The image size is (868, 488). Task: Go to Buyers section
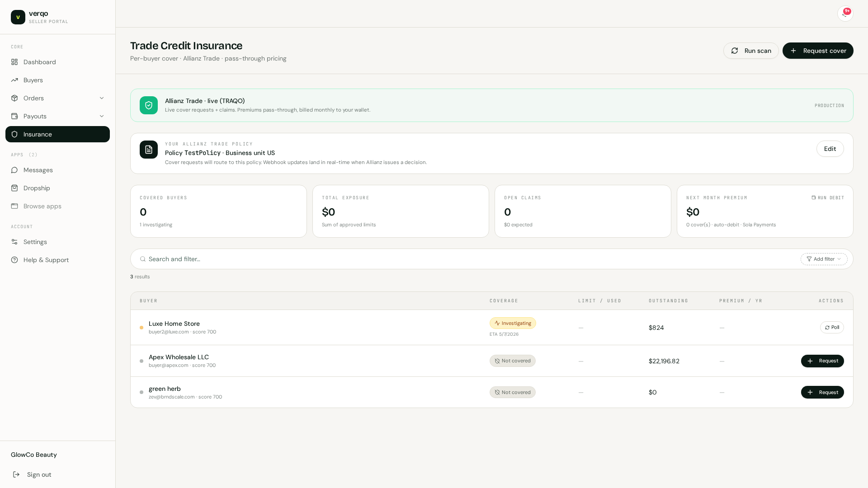point(57,80)
